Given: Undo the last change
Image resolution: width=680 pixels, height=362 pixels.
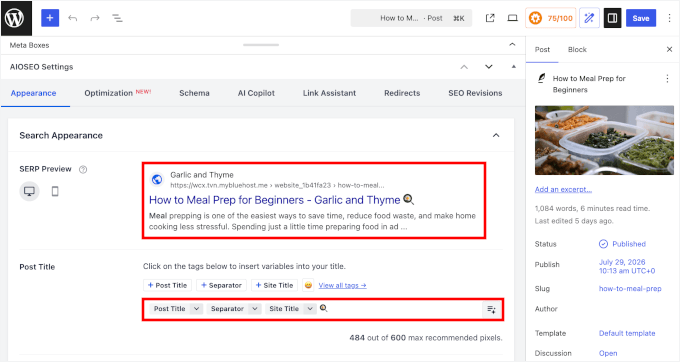Looking at the screenshot, I should pos(72,18).
